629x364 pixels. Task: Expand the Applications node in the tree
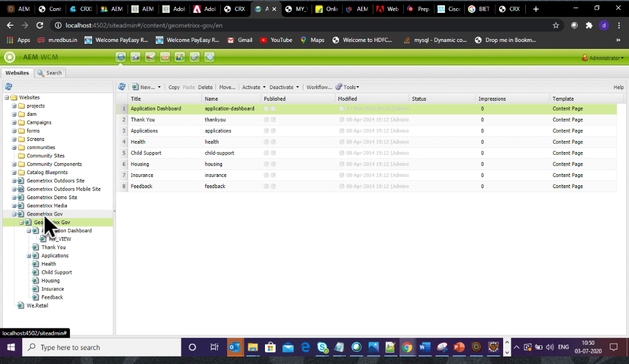point(29,256)
